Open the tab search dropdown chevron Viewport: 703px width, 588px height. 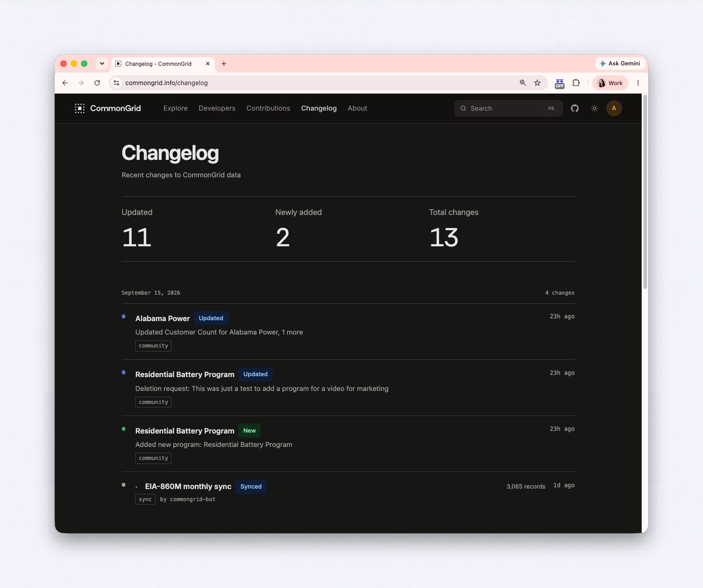tap(102, 64)
